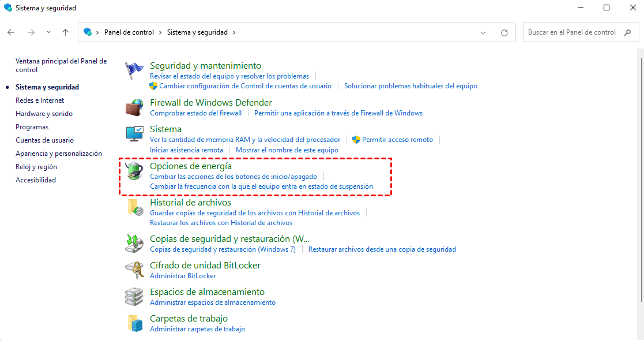
Task: Select Redes e Internet in sidebar
Action: click(40, 100)
